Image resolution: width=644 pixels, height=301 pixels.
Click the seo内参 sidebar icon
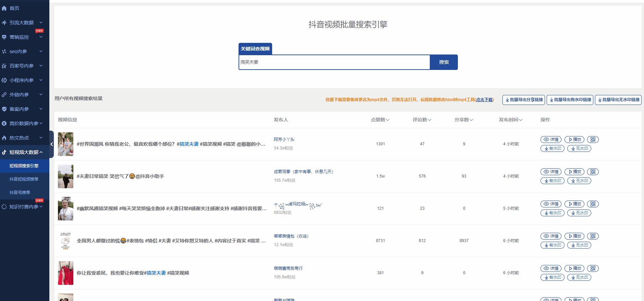point(4,51)
